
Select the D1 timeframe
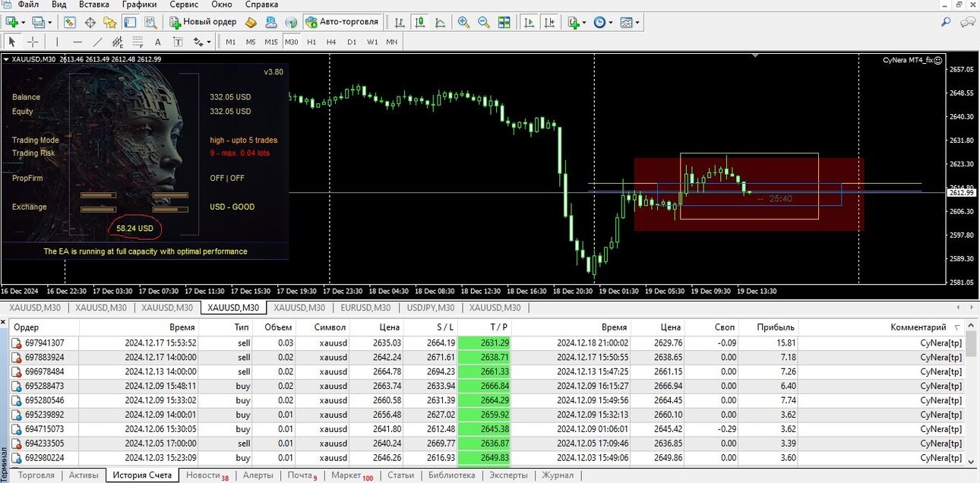[x=352, y=42]
